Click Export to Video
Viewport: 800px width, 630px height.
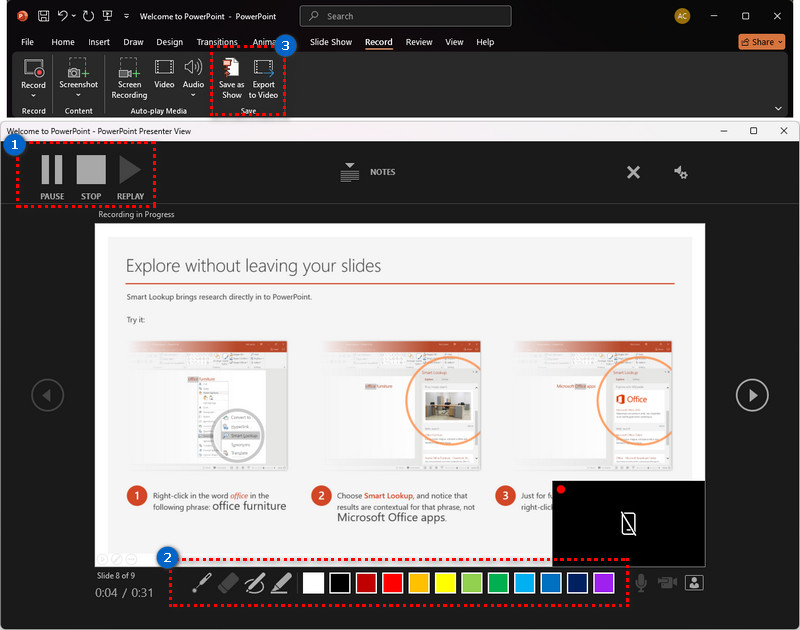(x=263, y=78)
